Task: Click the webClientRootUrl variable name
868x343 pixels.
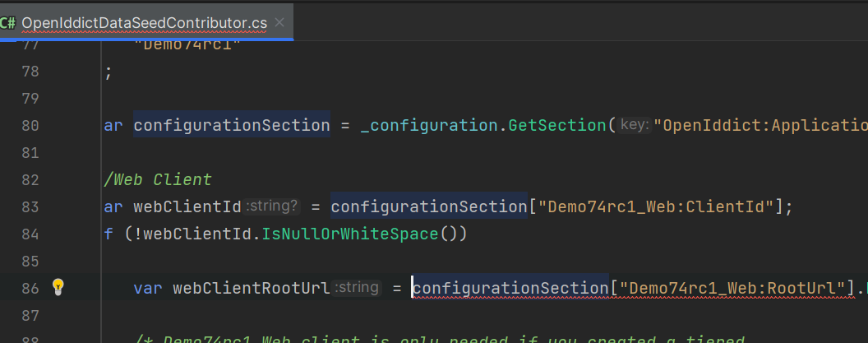Action: click(251, 288)
